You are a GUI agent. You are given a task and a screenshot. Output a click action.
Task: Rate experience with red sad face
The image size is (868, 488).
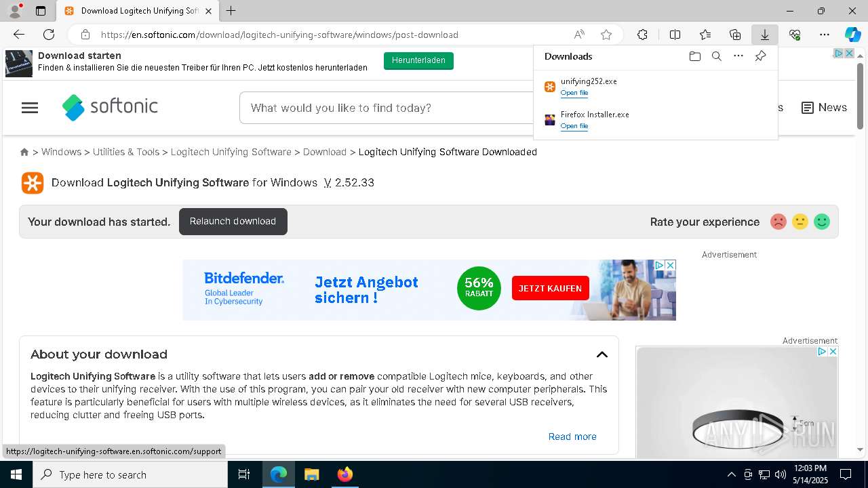click(778, 222)
